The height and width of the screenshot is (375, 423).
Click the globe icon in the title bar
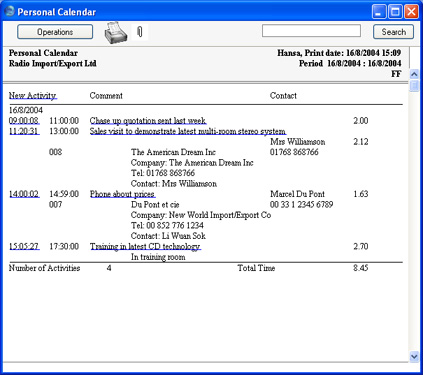pos(9,12)
